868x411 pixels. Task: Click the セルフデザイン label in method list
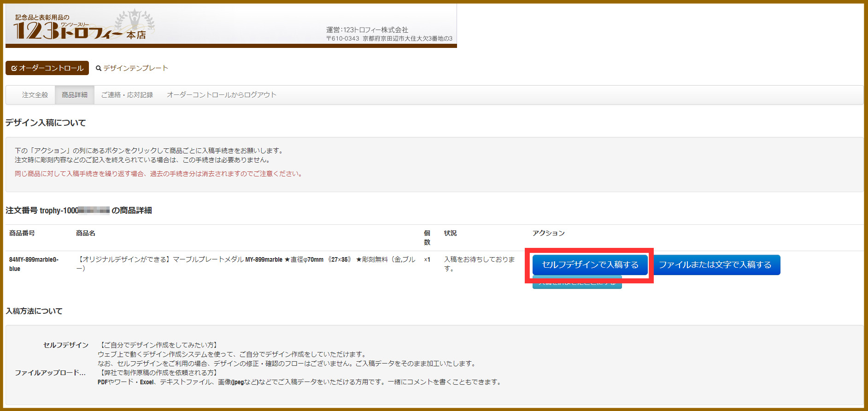pyautogui.click(x=66, y=345)
